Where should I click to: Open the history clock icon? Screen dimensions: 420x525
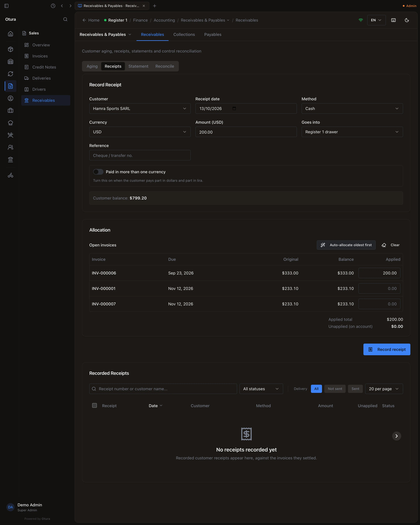53,6
